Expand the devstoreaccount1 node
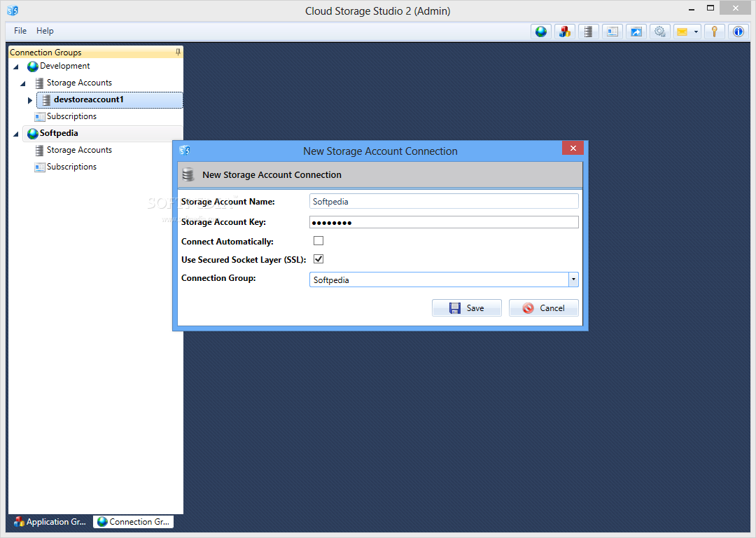 pyautogui.click(x=30, y=100)
